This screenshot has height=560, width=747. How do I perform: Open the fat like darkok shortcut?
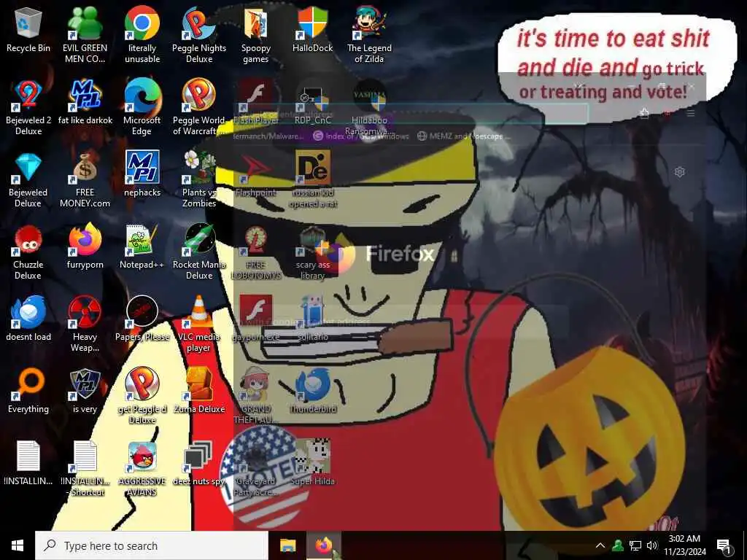(85, 102)
